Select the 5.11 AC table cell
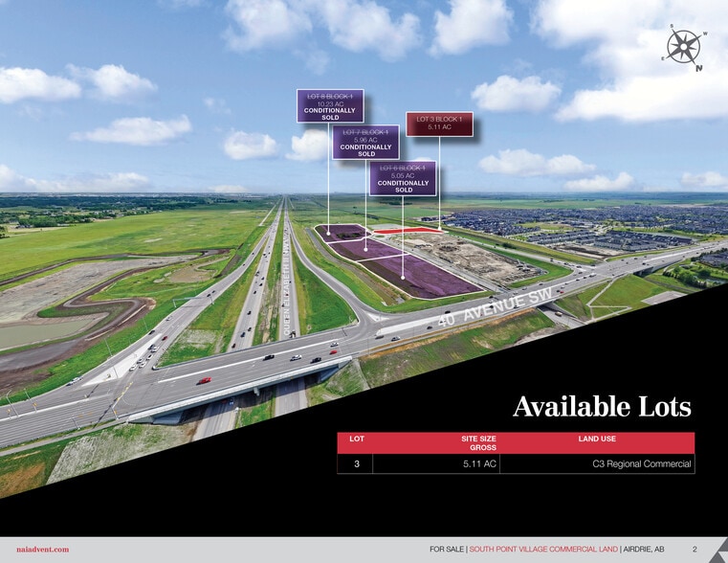The width and height of the screenshot is (728, 563). point(478,463)
